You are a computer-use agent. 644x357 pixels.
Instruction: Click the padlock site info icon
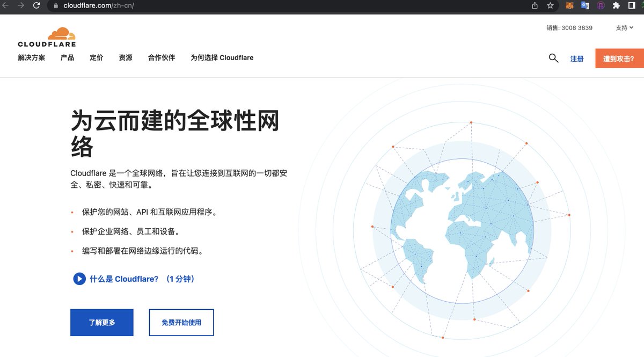click(55, 6)
